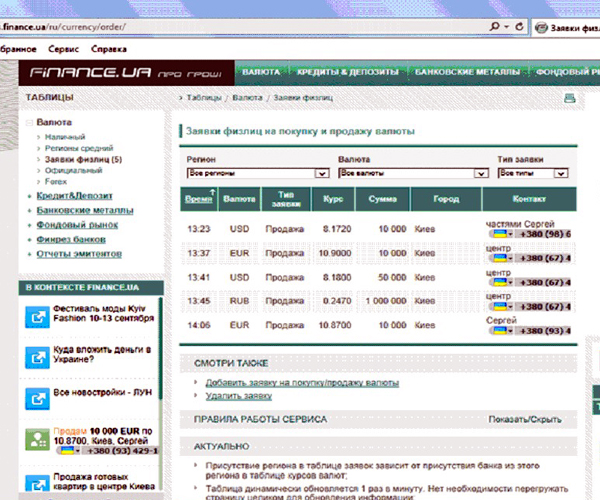This screenshot has width=600, height=500.
Task: Sort table by Время column header
Action: pyautogui.click(x=198, y=199)
